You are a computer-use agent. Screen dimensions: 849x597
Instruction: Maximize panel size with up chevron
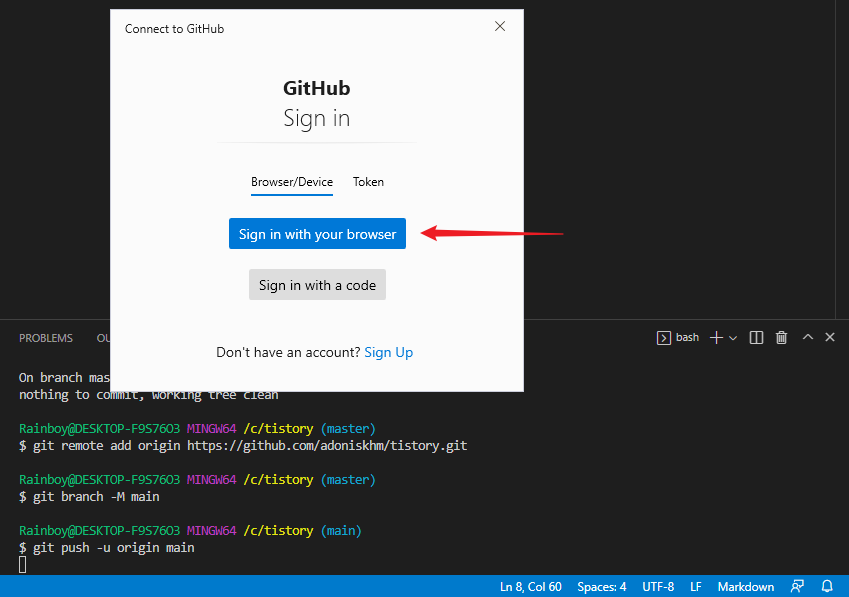(808, 337)
